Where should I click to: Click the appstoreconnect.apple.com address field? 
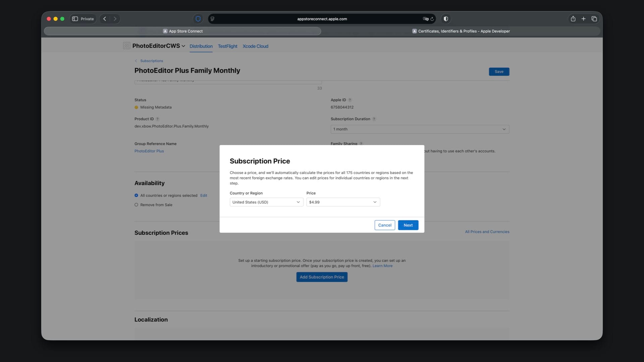point(322,19)
